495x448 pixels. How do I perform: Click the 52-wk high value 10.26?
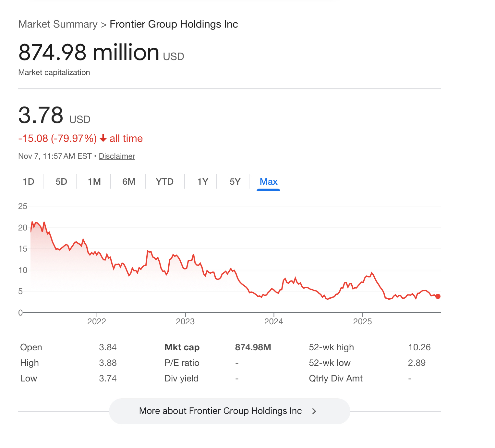pos(419,347)
